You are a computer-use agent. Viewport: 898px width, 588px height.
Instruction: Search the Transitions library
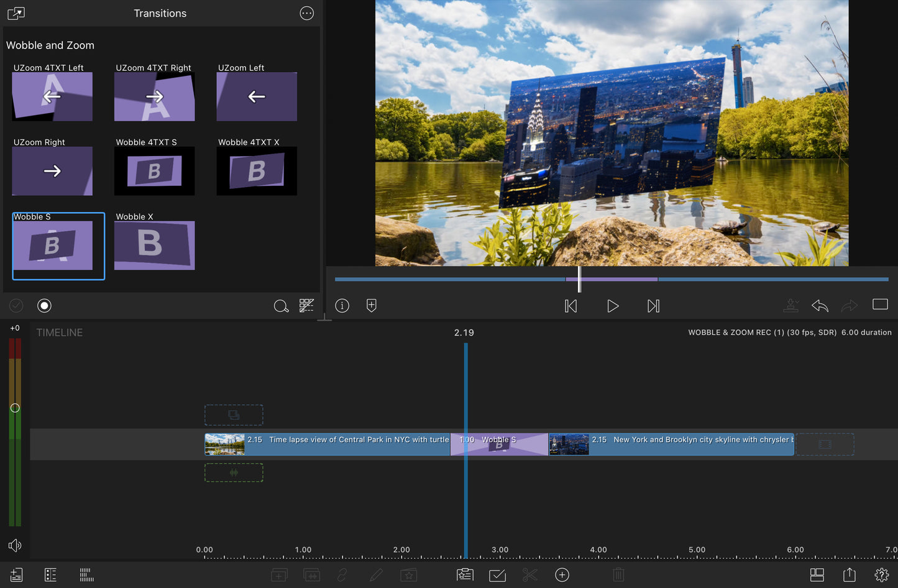coord(281,306)
